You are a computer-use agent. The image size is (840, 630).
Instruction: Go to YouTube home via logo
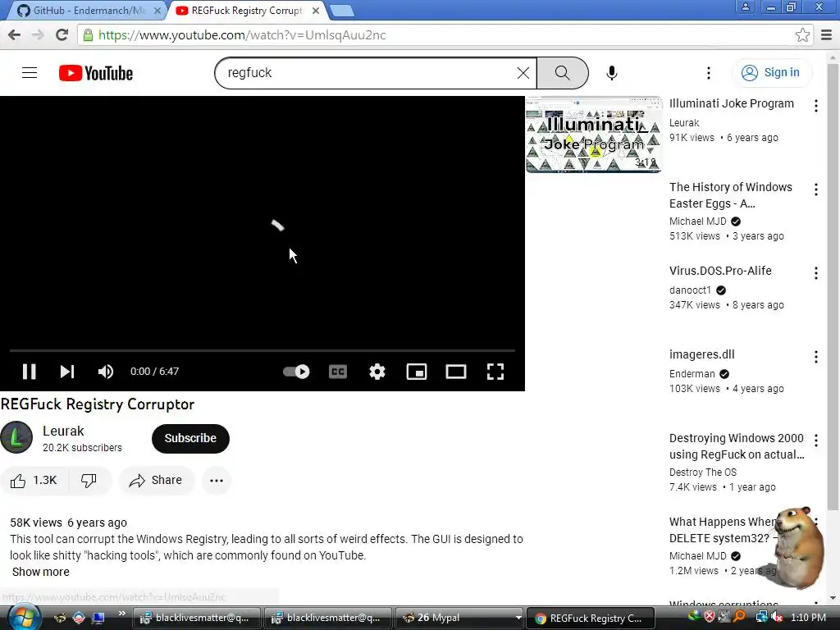(x=96, y=73)
